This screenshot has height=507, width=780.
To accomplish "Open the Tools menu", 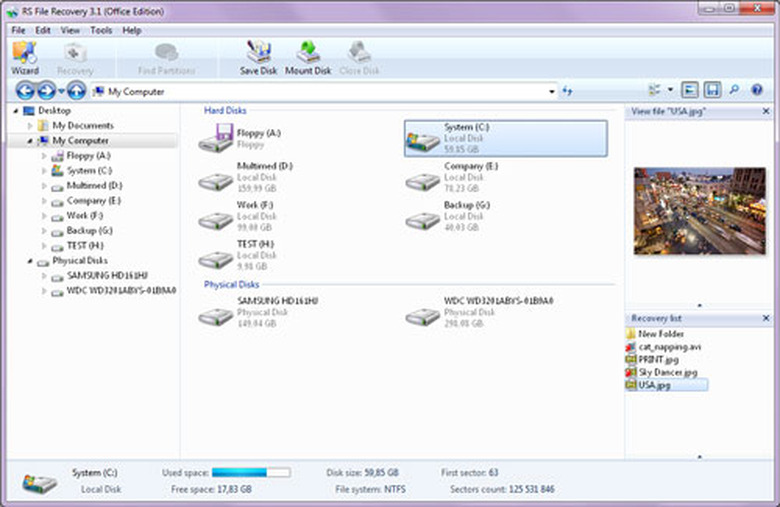I will [x=101, y=31].
